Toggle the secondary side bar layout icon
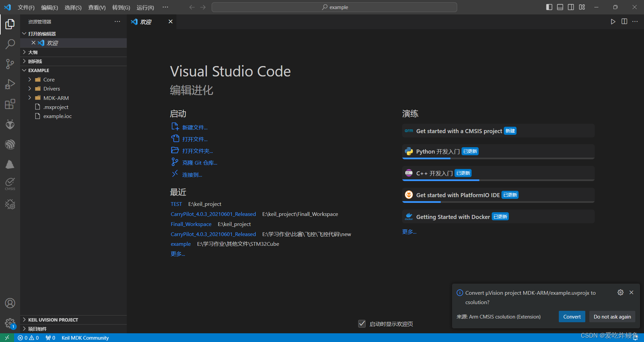Viewport: 644px width, 342px height. click(571, 7)
